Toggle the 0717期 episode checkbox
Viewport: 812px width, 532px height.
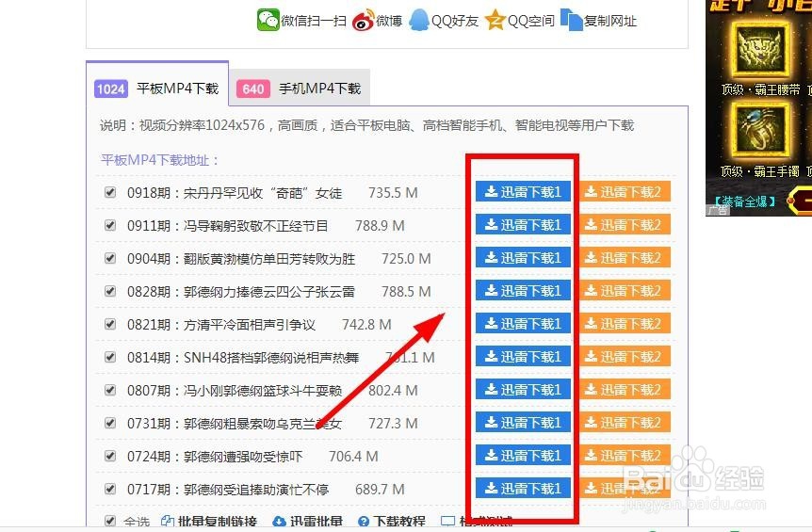110,489
